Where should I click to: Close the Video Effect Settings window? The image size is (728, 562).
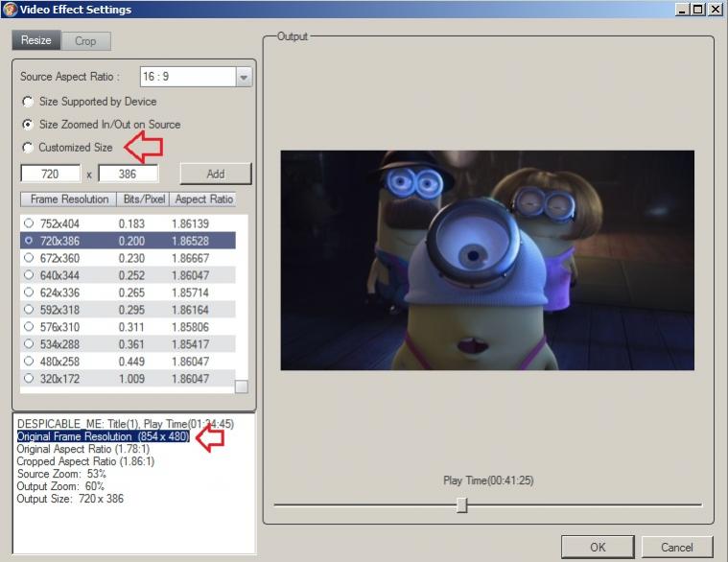point(716,10)
